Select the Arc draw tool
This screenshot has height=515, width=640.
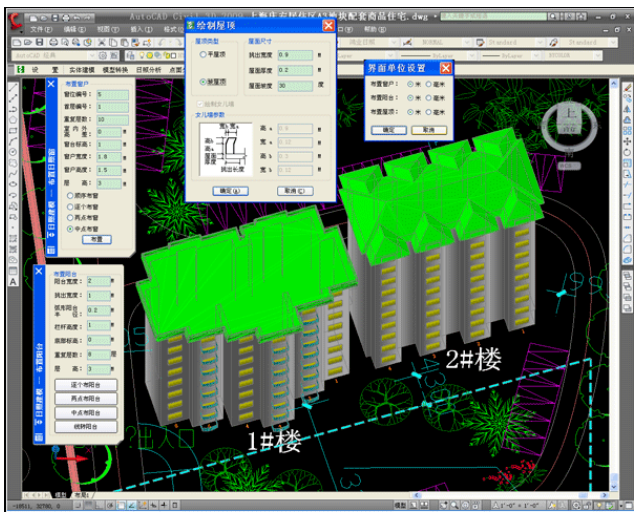[13, 141]
